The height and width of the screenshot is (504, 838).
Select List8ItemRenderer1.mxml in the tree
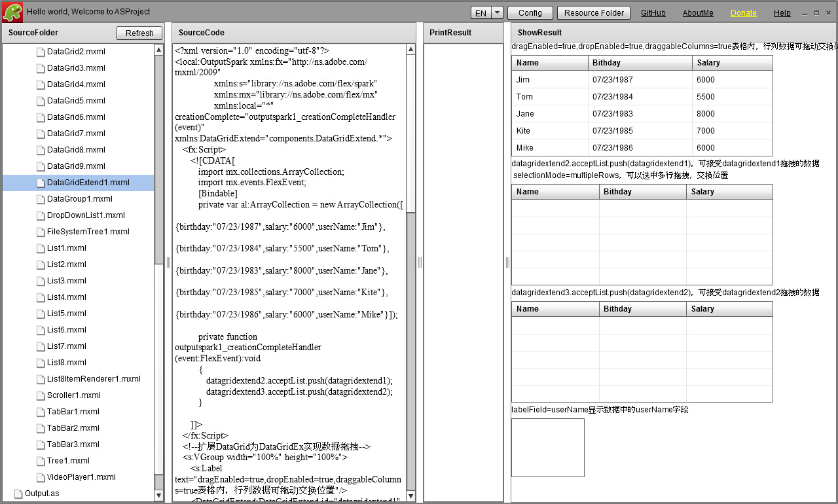[x=78, y=379]
